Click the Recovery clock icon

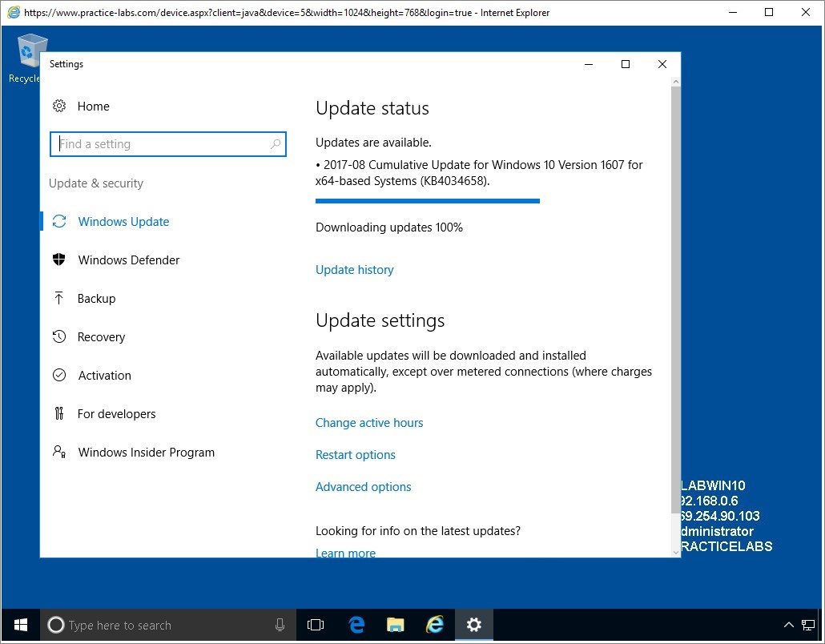(x=59, y=336)
